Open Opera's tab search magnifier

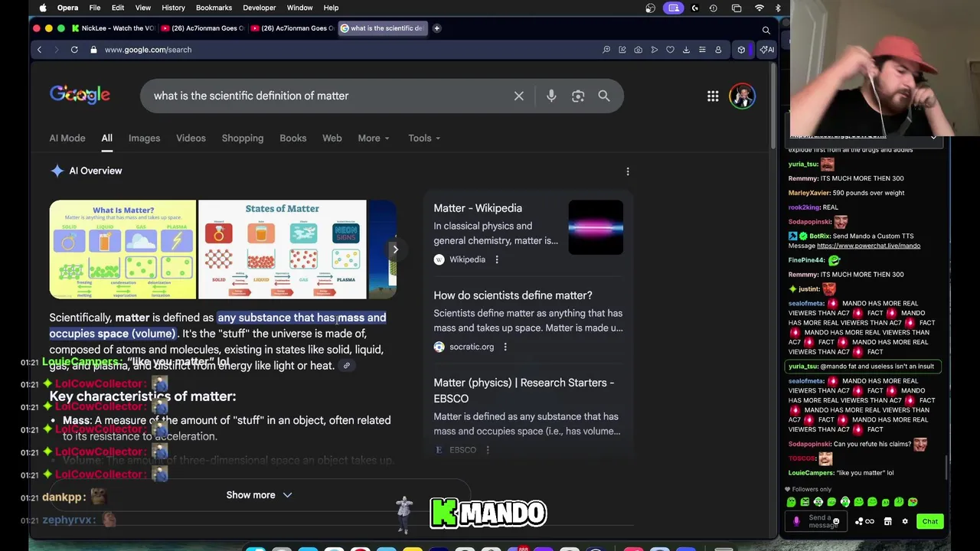click(x=766, y=30)
